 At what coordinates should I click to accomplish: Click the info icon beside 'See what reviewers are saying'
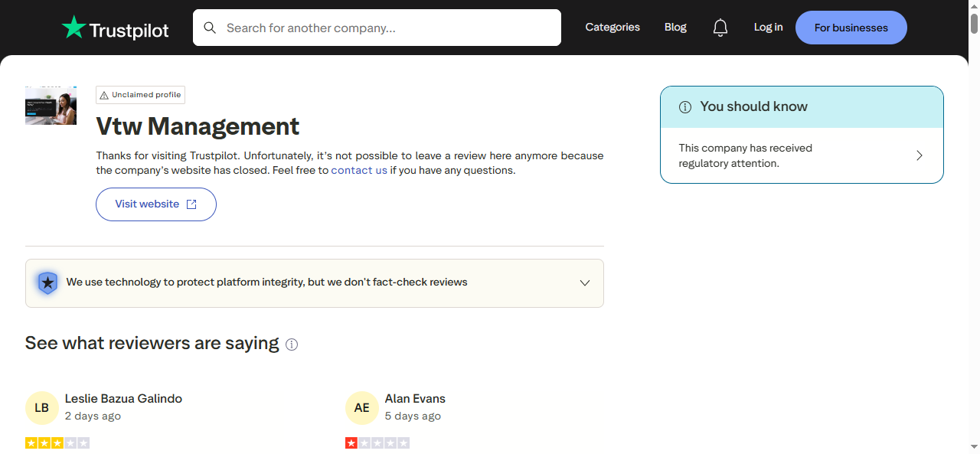[x=292, y=345]
